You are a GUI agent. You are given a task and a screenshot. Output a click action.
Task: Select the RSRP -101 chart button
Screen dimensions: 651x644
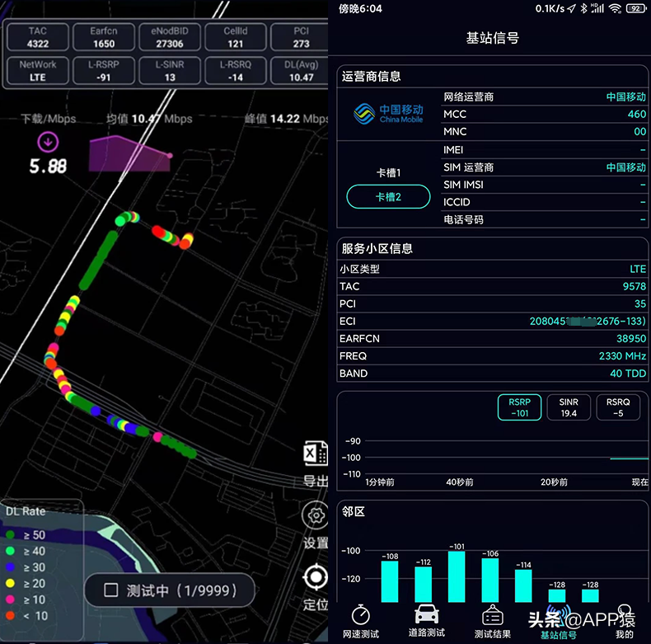coord(519,407)
